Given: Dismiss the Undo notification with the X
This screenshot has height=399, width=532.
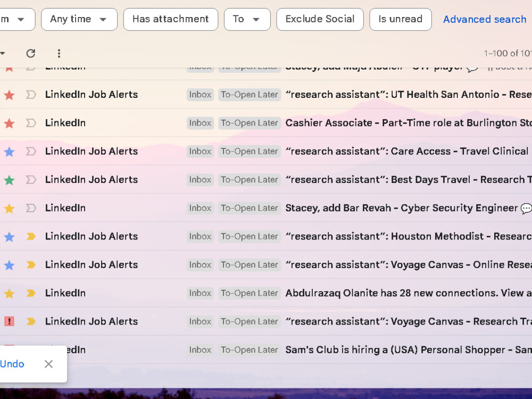Looking at the screenshot, I should coord(48,364).
